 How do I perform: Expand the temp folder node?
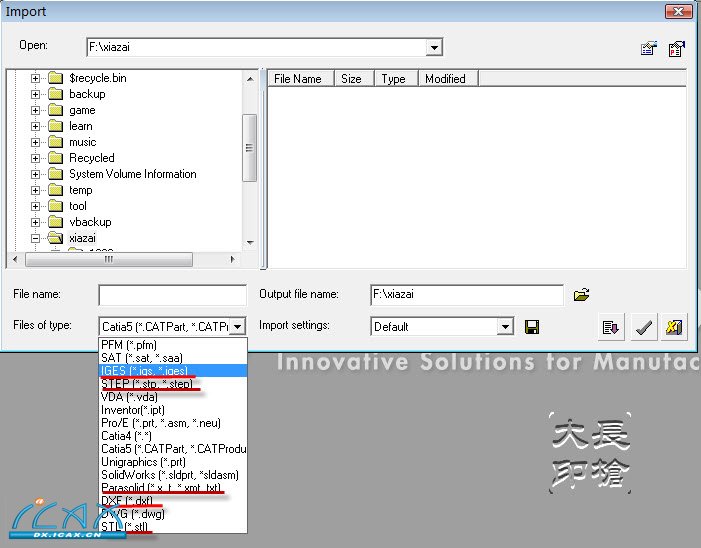[x=35, y=190]
